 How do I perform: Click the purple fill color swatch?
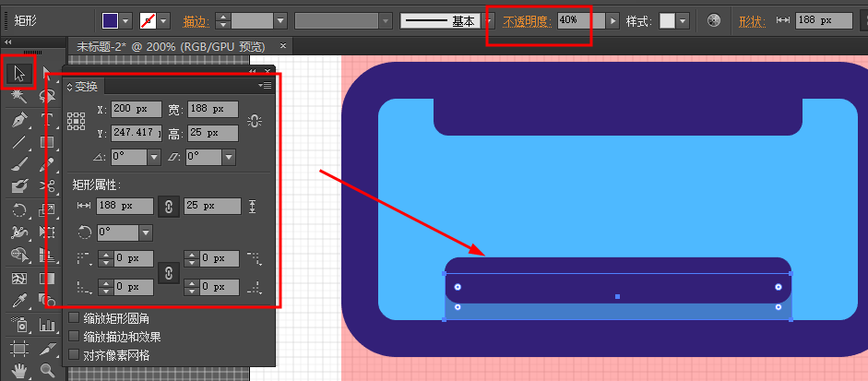(111, 21)
